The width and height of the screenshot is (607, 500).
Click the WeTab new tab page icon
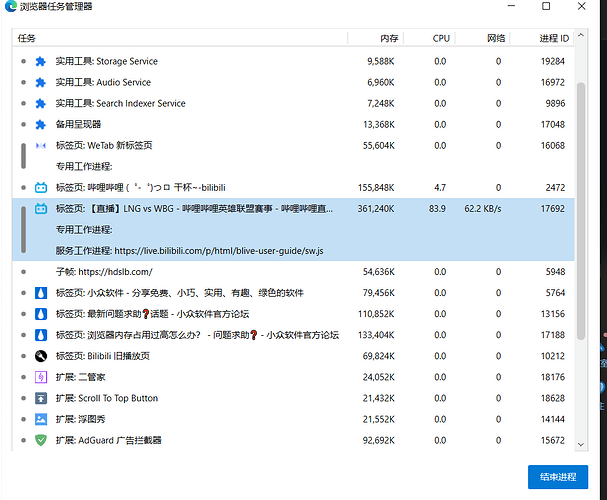pyautogui.click(x=41, y=145)
